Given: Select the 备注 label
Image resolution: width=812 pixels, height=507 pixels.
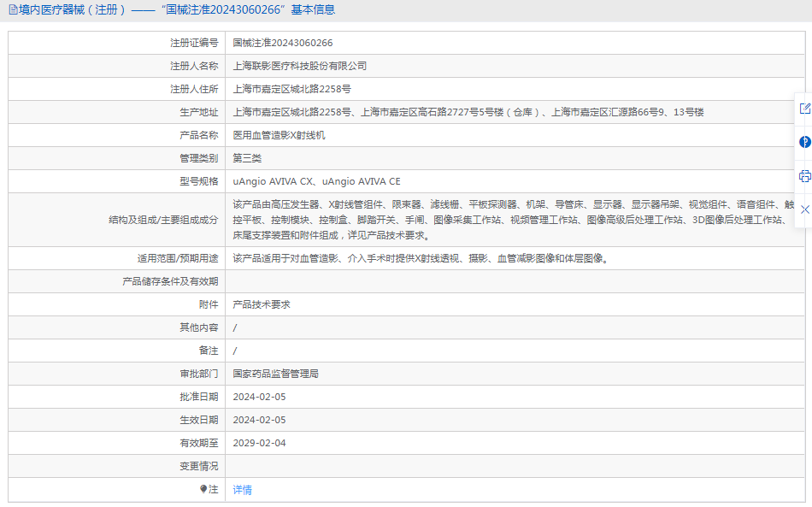Looking at the screenshot, I should click(x=209, y=351).
